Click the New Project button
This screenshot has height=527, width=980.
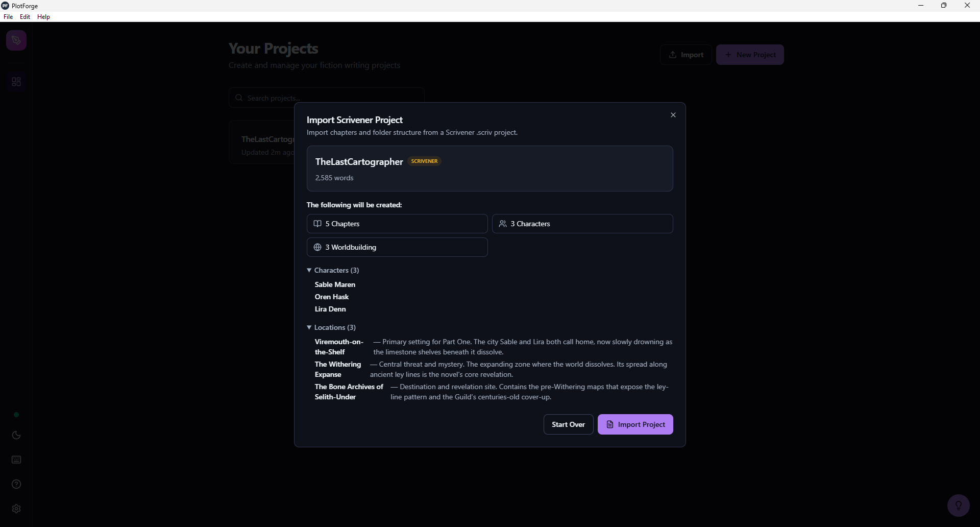pos(749,55)
